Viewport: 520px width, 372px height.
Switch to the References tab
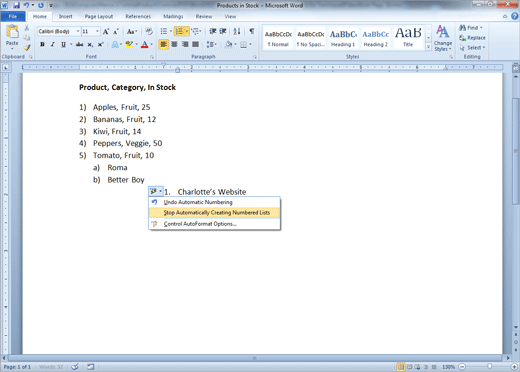tap(138, 16)
